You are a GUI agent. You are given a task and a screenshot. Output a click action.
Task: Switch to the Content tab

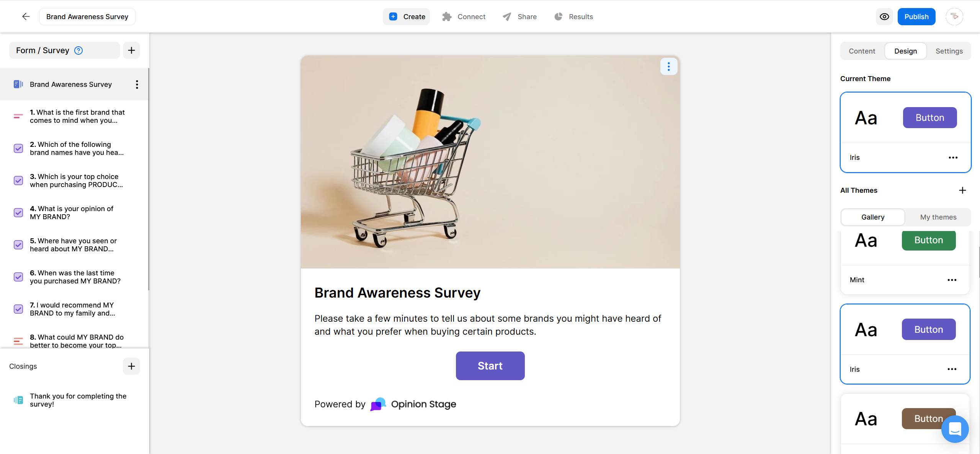pyautogui.click(x=861, y=51)
